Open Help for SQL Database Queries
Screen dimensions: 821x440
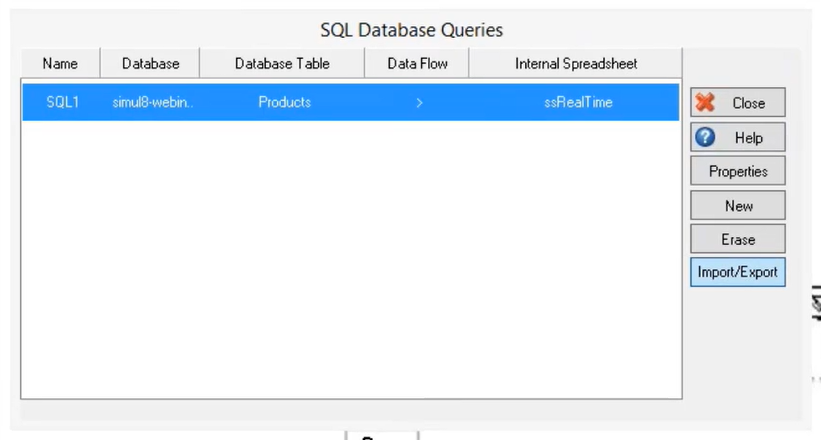pos(738,137)
